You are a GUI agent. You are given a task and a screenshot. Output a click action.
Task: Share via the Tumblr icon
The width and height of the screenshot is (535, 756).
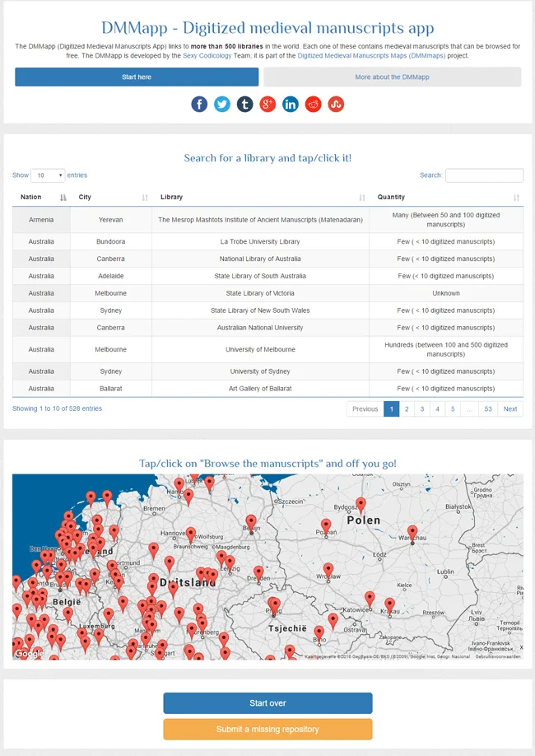pos(244,104)
